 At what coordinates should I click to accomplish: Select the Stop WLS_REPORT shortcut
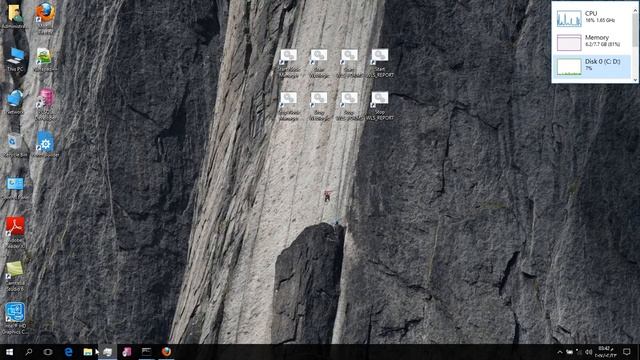pyautogui.click(x=380, y=106)
